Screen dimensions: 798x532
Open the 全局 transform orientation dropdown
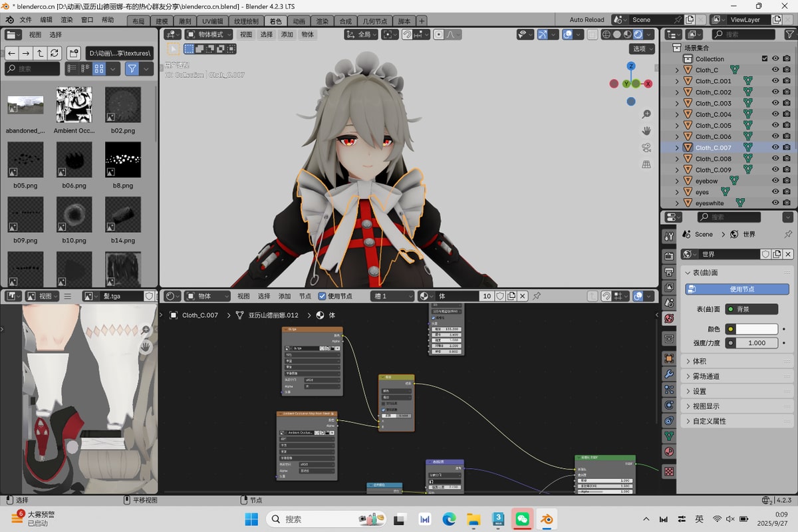pyautogui.click(x=361, y=35)
